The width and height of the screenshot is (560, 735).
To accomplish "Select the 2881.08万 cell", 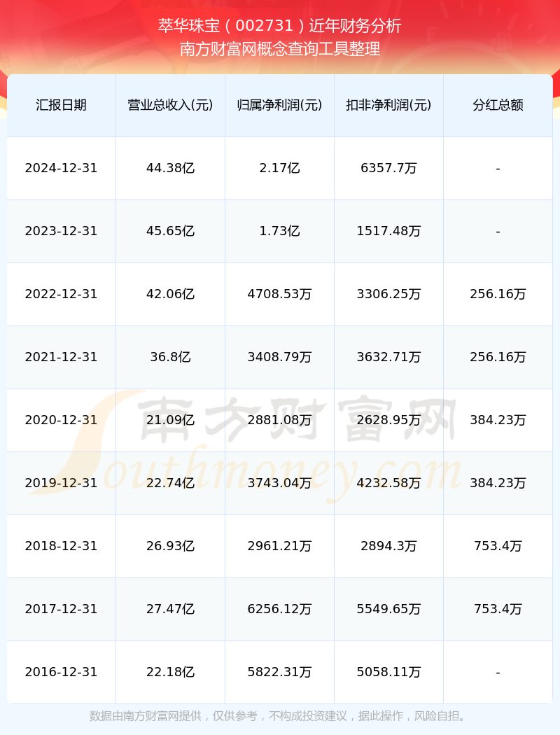I will point(280,420).
